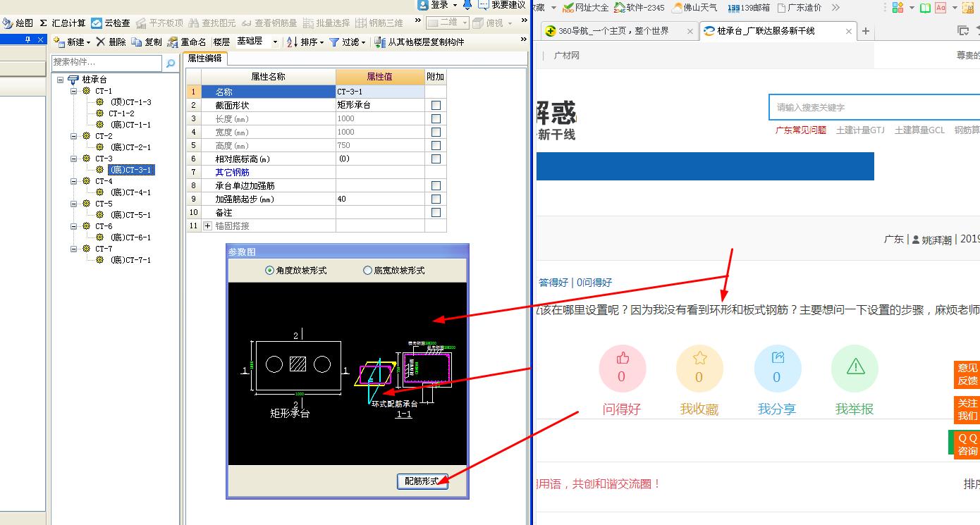Click 我举报 report warning circle
This screenshot has width=980, height=525.
(x=855, y=369)
